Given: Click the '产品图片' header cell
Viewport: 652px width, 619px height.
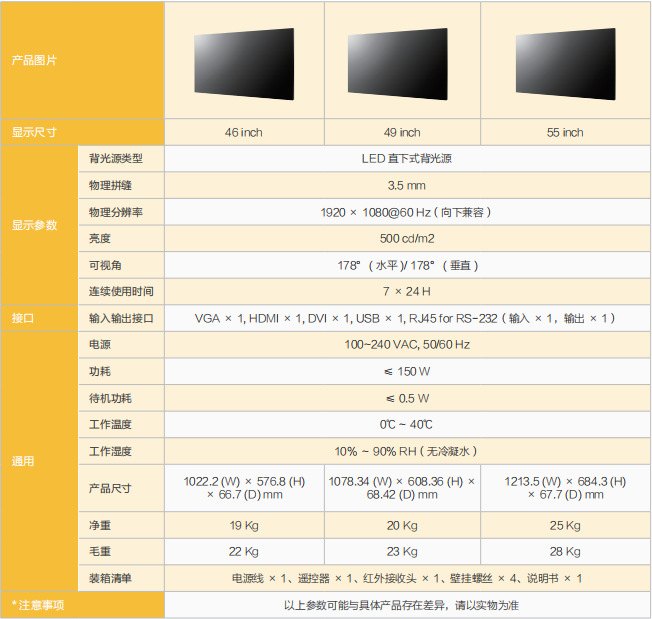Looking at the screenshot, I should pos(82,60).
